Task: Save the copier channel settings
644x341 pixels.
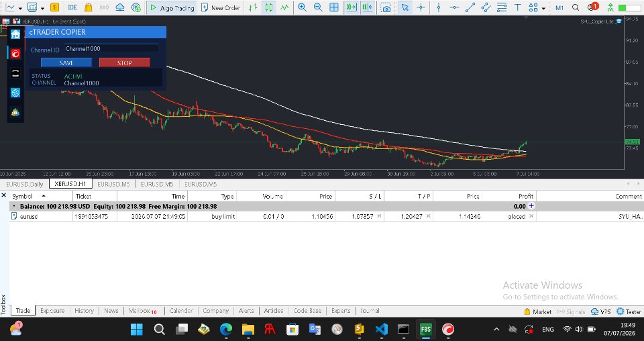Action: click(66, 63)
